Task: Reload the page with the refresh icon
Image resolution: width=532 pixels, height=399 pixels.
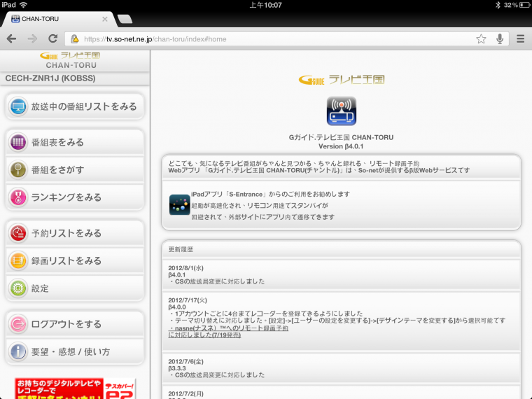Action: (x=52, y=38)
